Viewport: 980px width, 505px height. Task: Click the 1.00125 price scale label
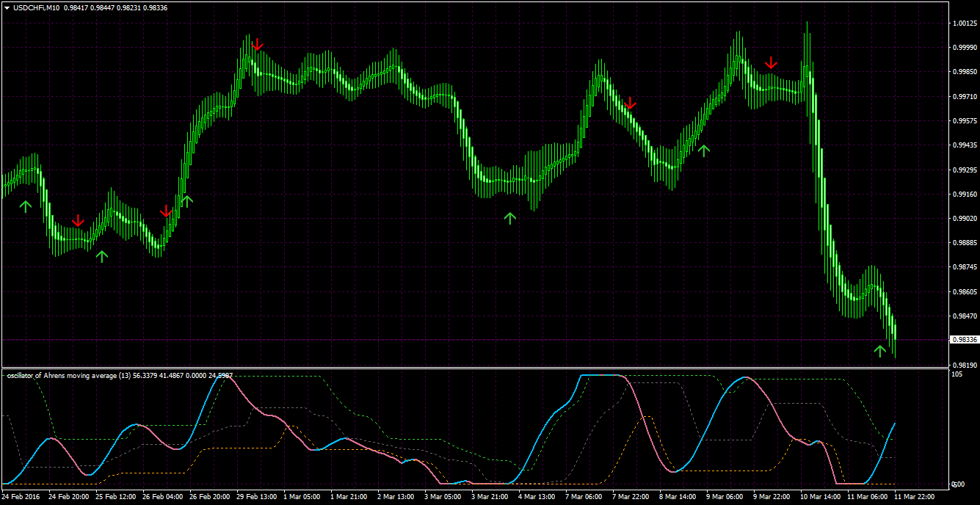click(x=964, y=23)
